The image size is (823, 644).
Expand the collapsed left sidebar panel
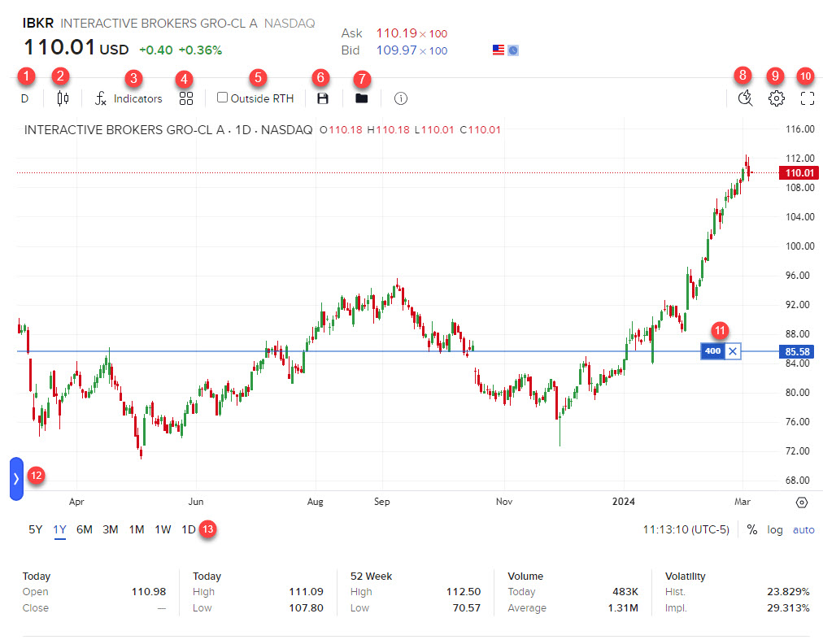pyautogui.click(x=15, y=478)
